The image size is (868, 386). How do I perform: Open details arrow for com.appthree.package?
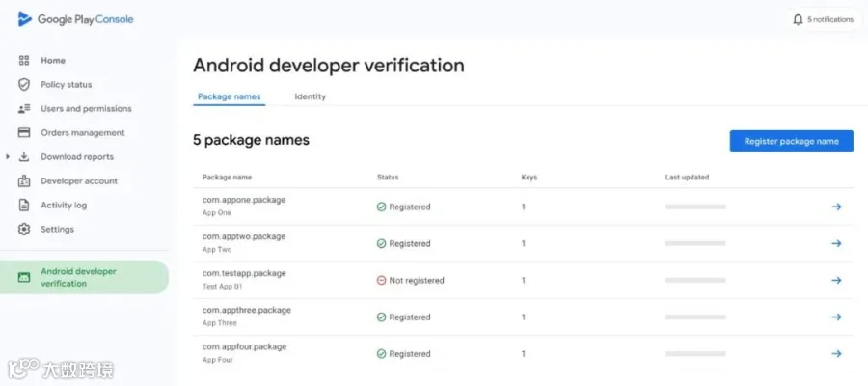[836, 317]
